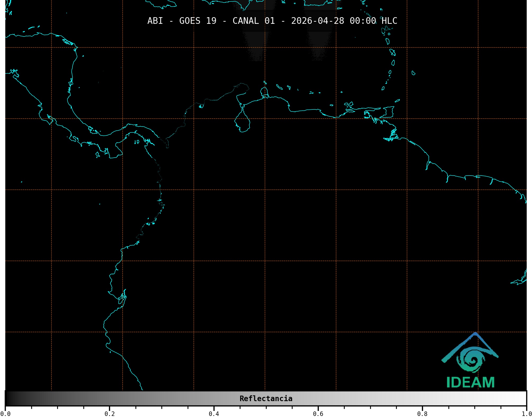Click the dark left end of the colorbar

point(11,398)
